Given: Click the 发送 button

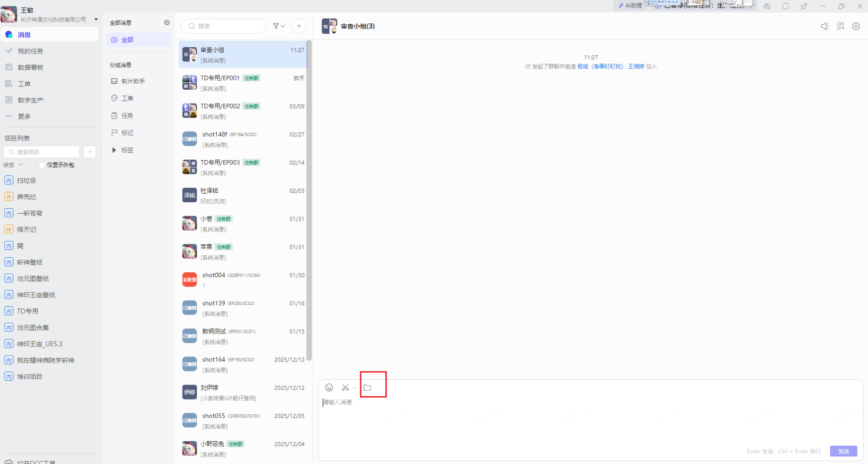Looking at the screenshot, I should point(844,451).
